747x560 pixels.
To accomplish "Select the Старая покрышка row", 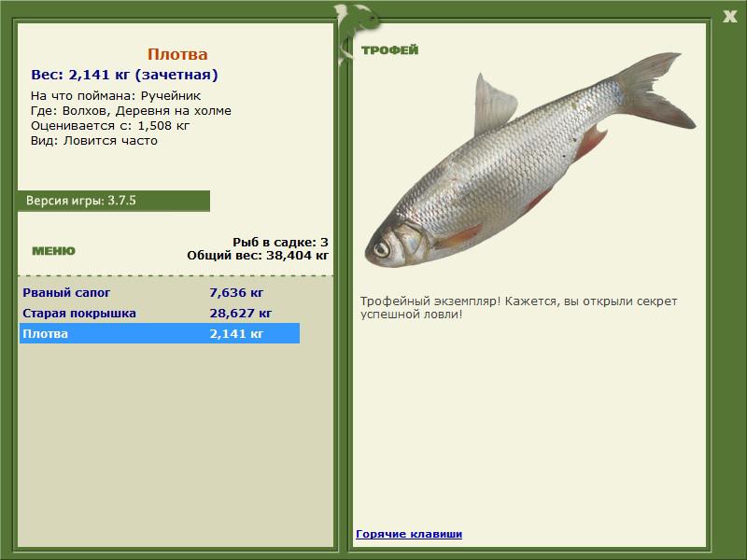I will click(x=160, y=313).
